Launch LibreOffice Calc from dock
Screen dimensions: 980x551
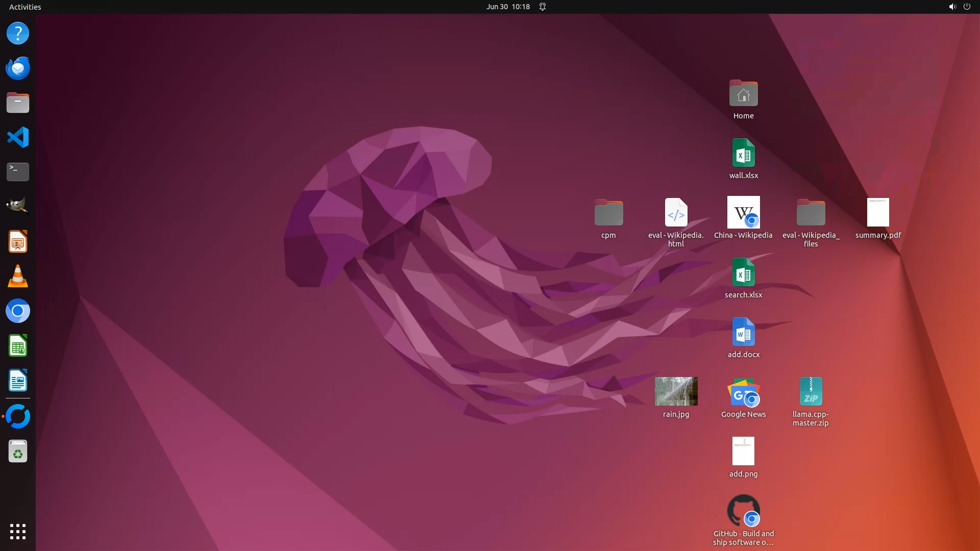[18, 346]
